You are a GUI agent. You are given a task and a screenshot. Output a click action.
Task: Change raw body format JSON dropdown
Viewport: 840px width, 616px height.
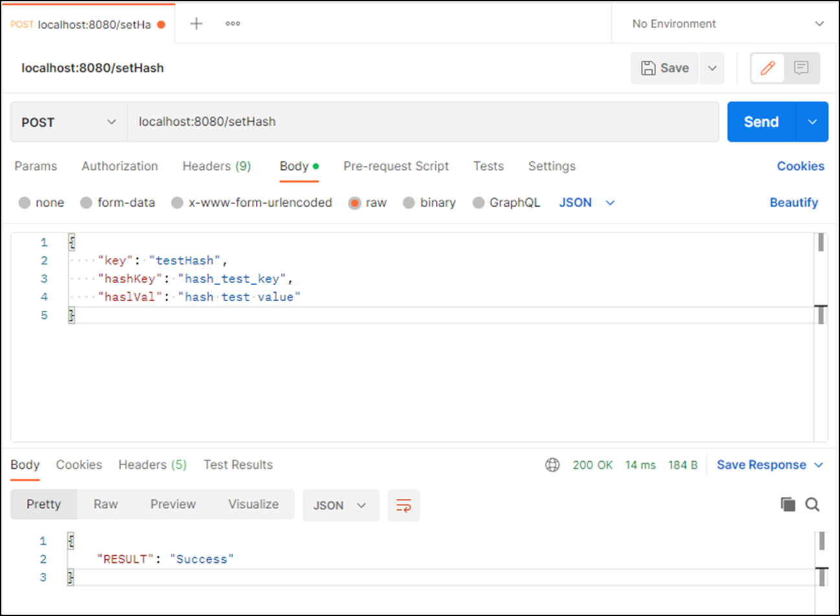point(587,203)
